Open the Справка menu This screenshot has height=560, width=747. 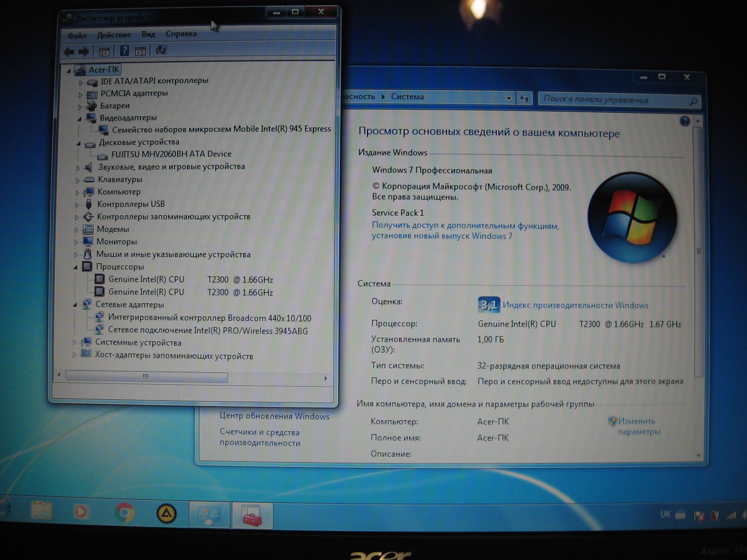pyautogui.click(x=181, y=34)
